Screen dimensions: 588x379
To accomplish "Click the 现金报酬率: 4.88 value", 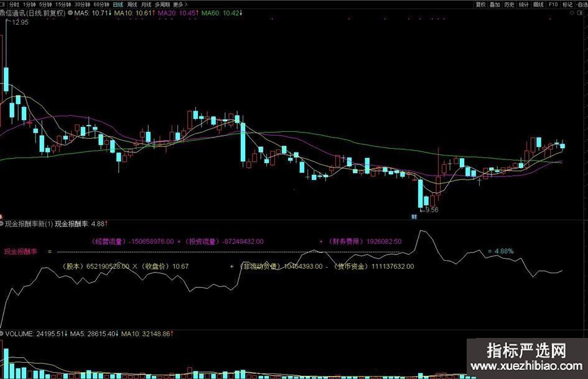I will click(x=81, y=223).
